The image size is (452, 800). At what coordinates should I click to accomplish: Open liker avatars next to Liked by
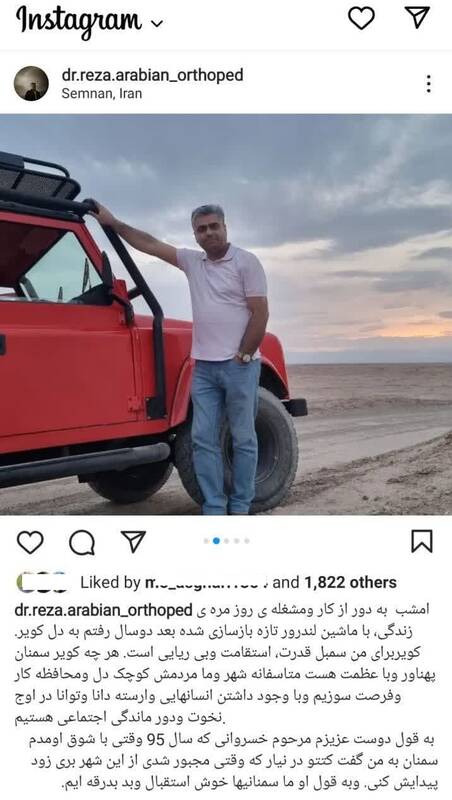(42, 582)
